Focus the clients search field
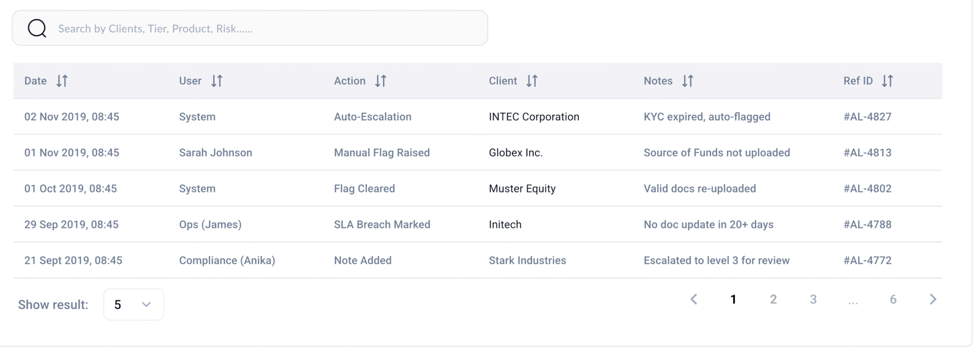 point(250,28)
